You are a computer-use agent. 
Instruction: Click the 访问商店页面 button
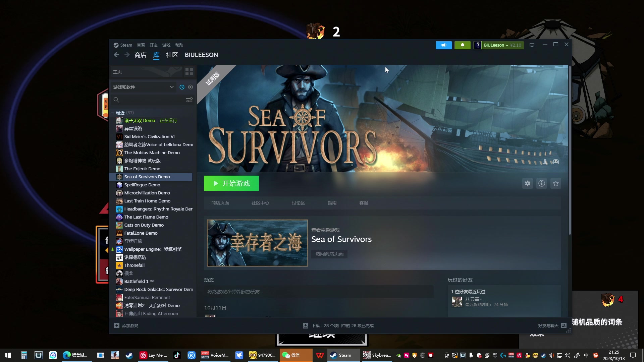(x=329, y=254)
